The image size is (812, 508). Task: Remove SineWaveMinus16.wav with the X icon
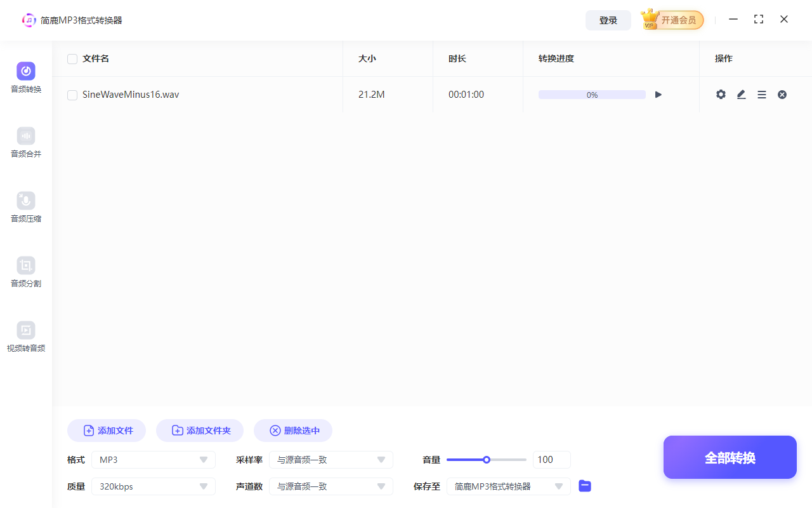pos(782,94)
